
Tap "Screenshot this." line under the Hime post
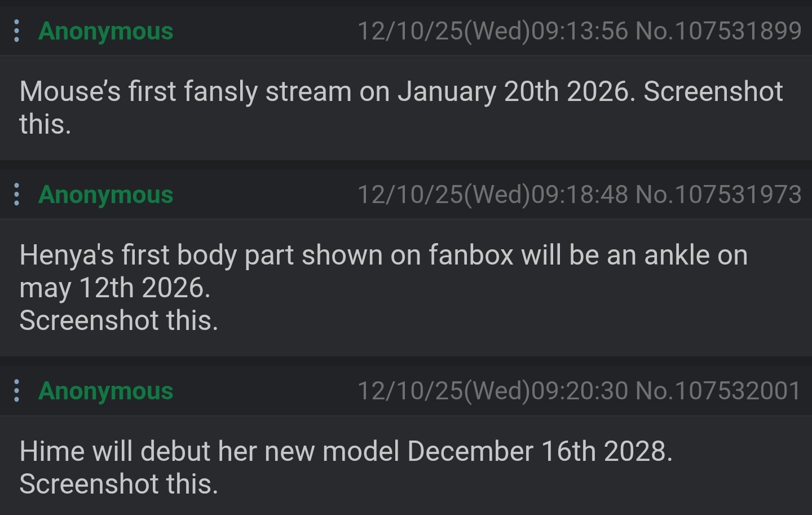click(118, 484)
